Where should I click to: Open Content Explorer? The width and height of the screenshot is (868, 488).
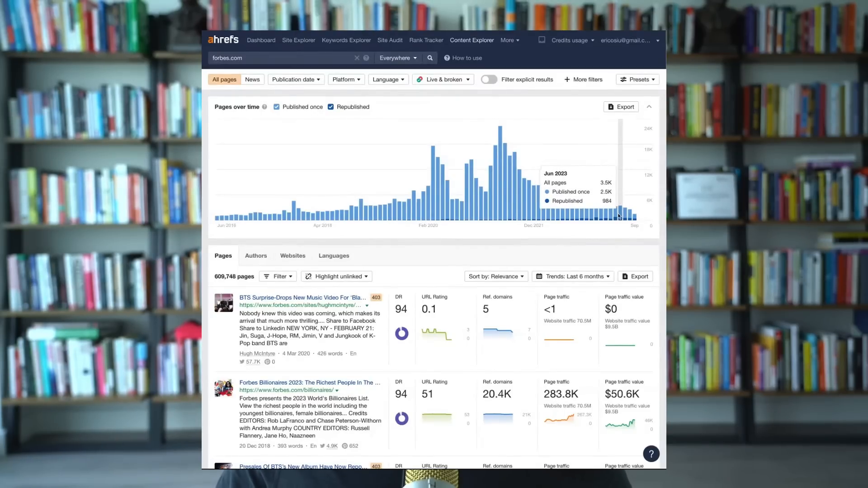(x=472, y=40)
